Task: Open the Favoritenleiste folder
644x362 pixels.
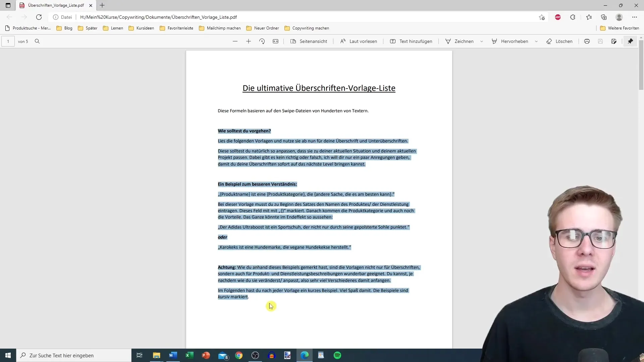Action: tap(176, 28)
